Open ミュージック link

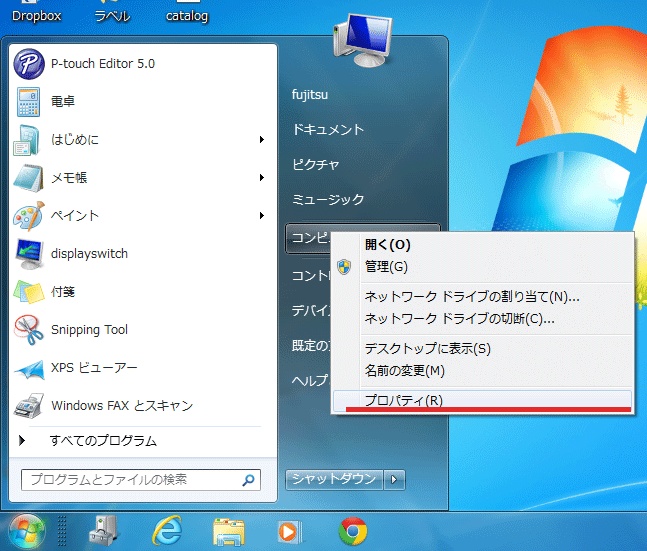coord(328,200)
